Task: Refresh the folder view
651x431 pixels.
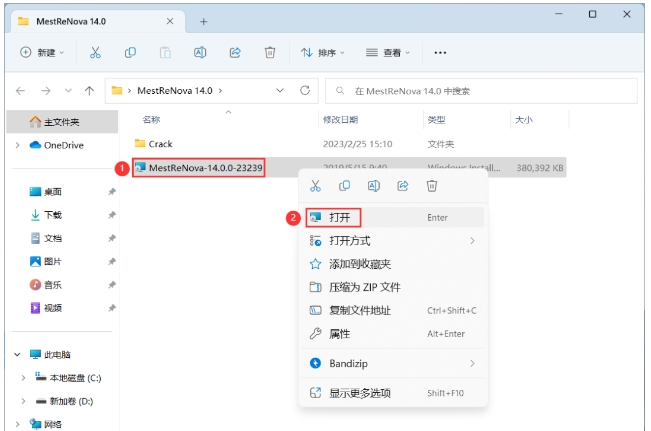Action: point(305,90)
